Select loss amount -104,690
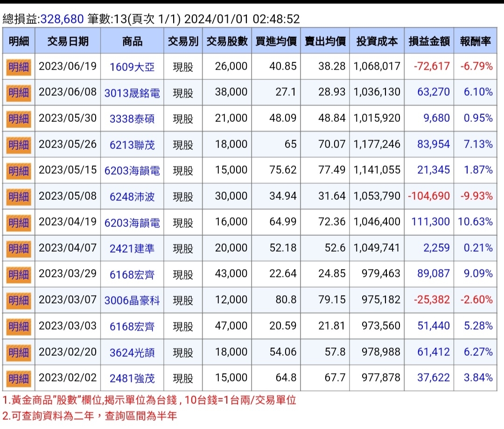 pyautogui.click(x=429, y=196)
